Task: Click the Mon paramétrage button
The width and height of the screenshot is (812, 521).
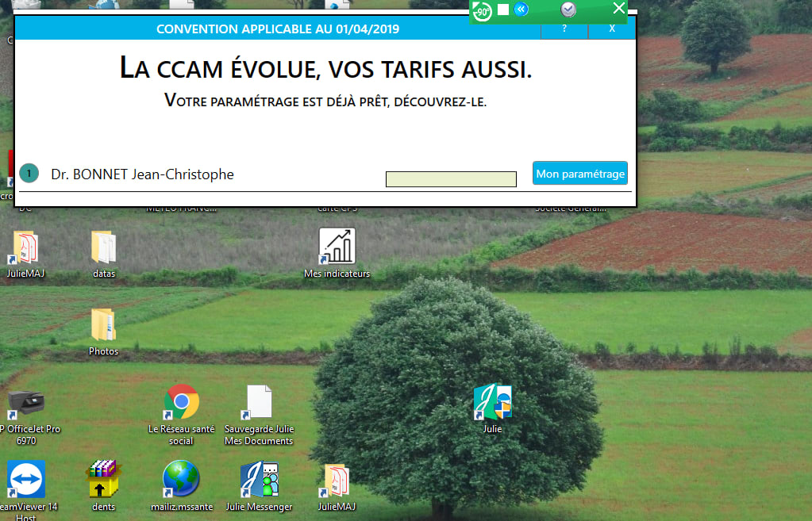Action: [x=580, y=174]
